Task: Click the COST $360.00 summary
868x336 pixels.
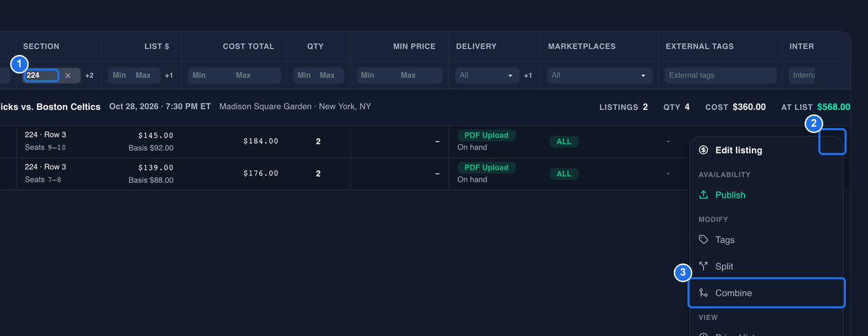Action: click(735, 107)
